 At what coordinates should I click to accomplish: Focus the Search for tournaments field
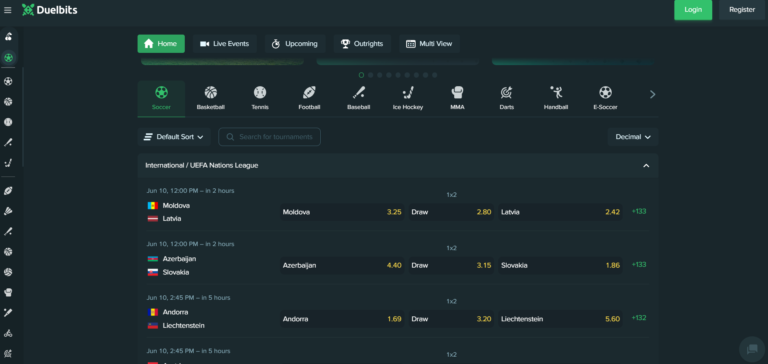point(269,137)
